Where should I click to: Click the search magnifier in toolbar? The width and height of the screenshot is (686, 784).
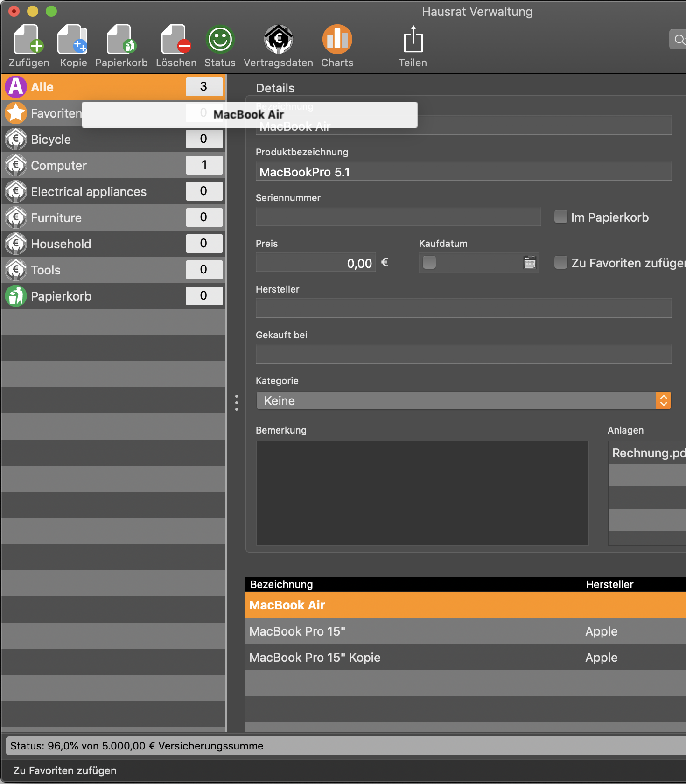click(x=679, y=40)
